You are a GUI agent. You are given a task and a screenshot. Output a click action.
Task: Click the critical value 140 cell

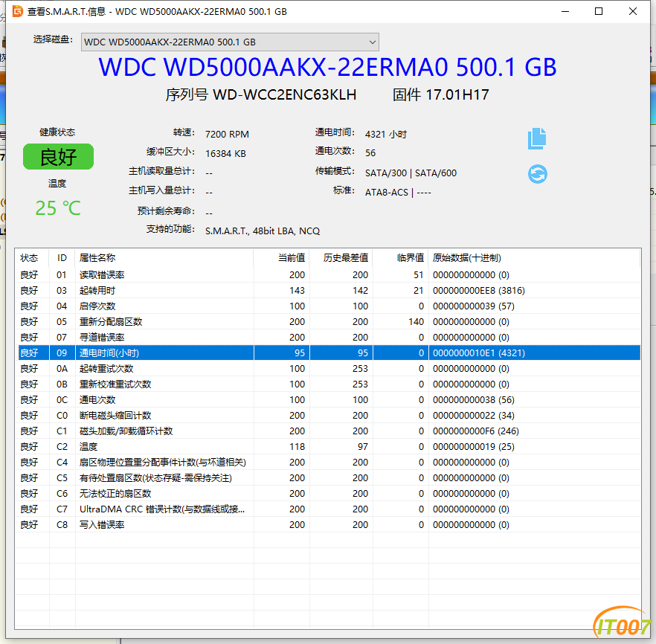[417, 322]
